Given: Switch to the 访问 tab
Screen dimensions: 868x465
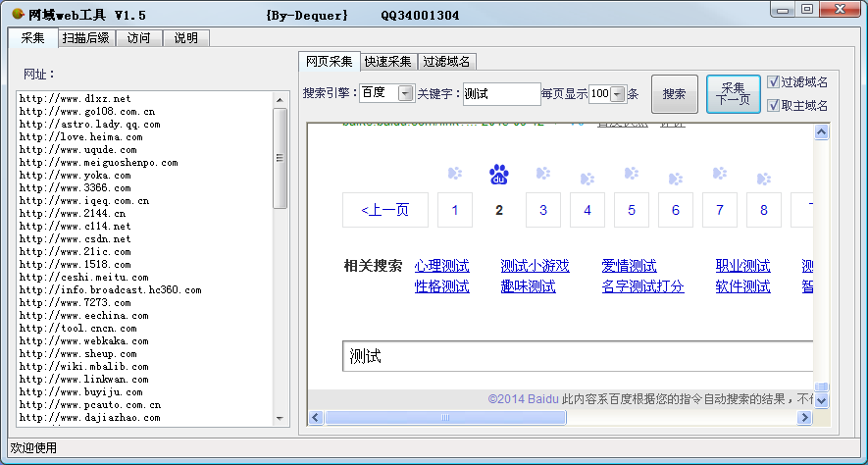Looking at the screenshot, I should pos(138,38).
